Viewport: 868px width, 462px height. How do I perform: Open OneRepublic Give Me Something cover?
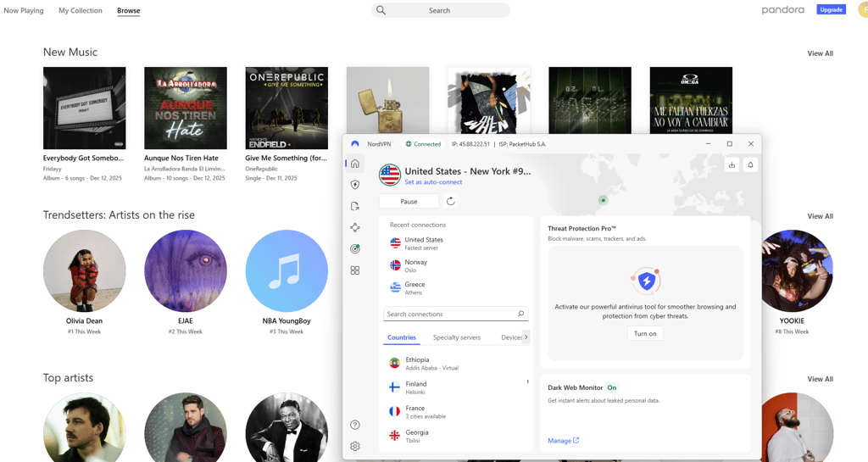coord(287,108)
